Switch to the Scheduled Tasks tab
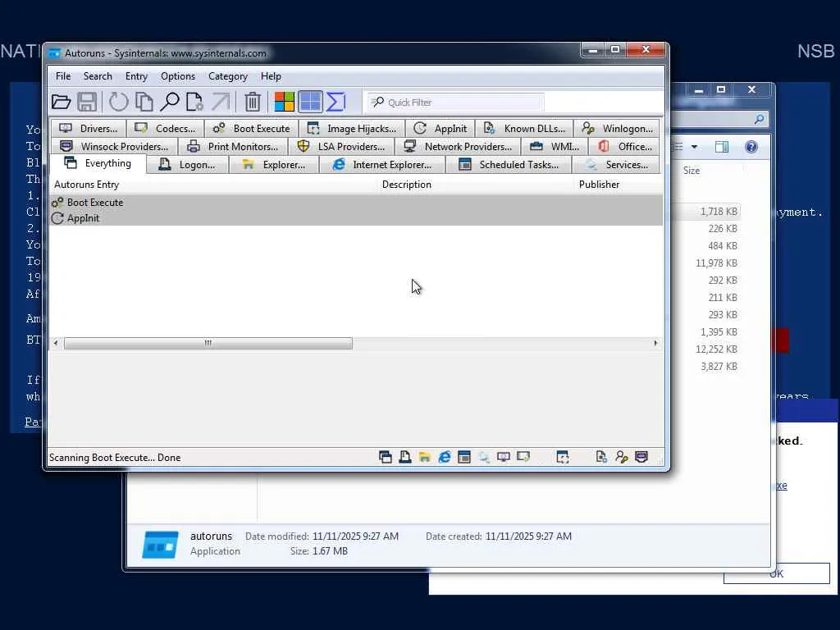Viewport: 840px width, 630px height. 509,164
